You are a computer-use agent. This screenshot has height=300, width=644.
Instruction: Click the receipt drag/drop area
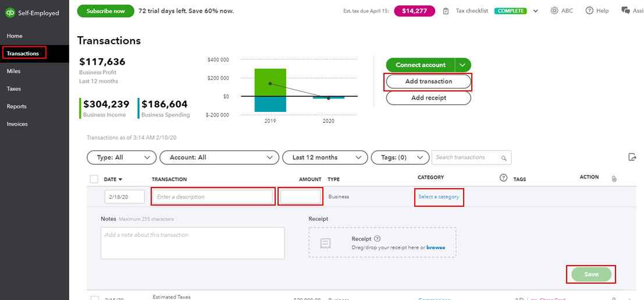(x=382, y=242)
